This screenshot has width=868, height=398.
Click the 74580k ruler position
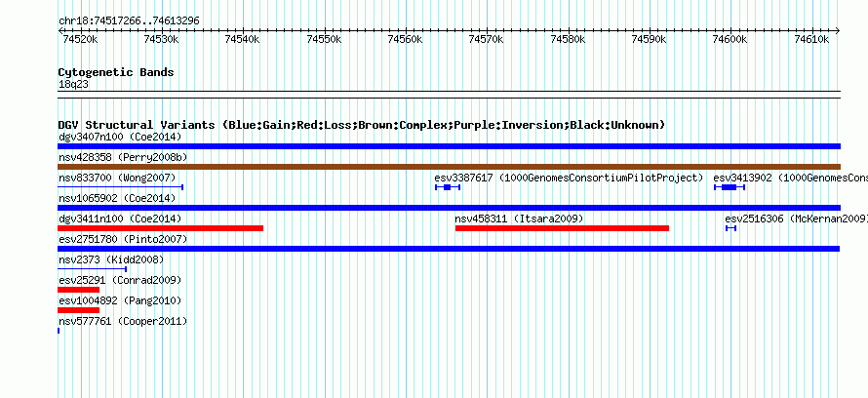pos(569,39)
